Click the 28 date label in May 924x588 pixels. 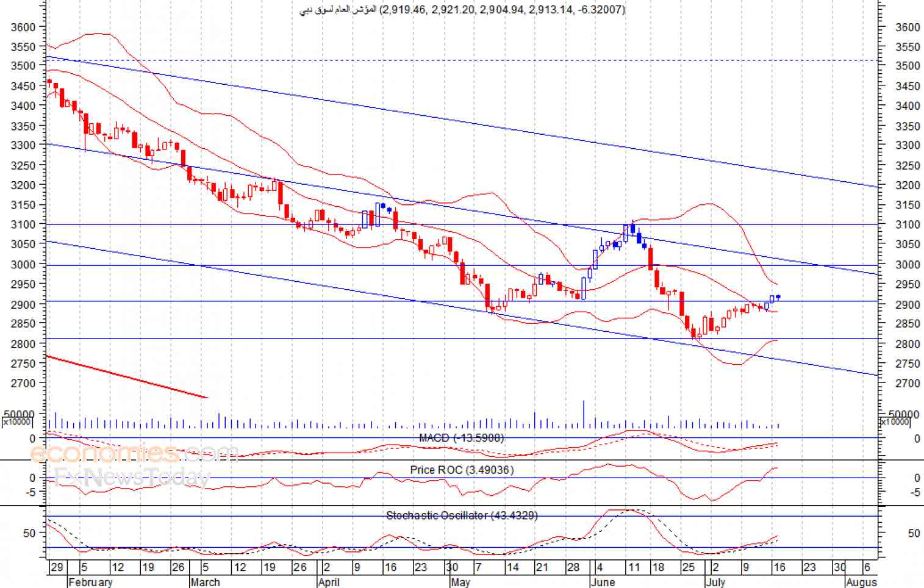[x=573, y=567]
